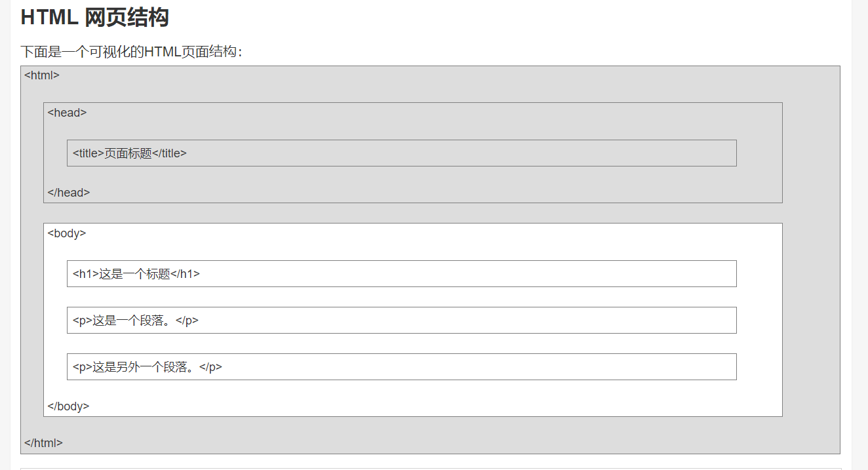
Task: Click the closing </body> tag text
Action: pos(68,406)
